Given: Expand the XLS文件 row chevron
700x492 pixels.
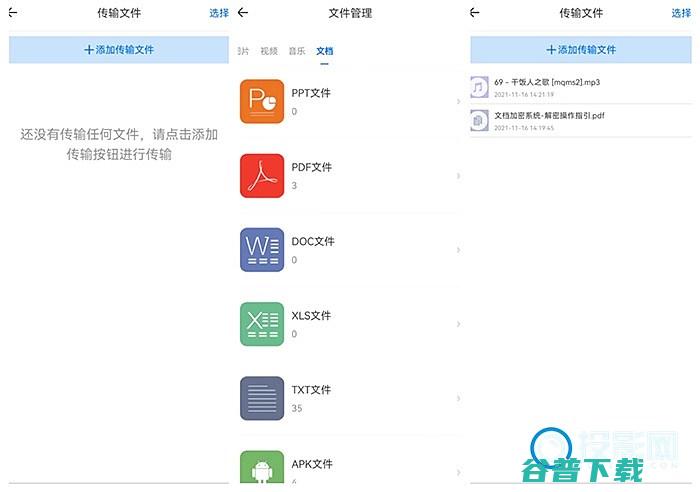Looking at the screenshot, I should (458, 324).
